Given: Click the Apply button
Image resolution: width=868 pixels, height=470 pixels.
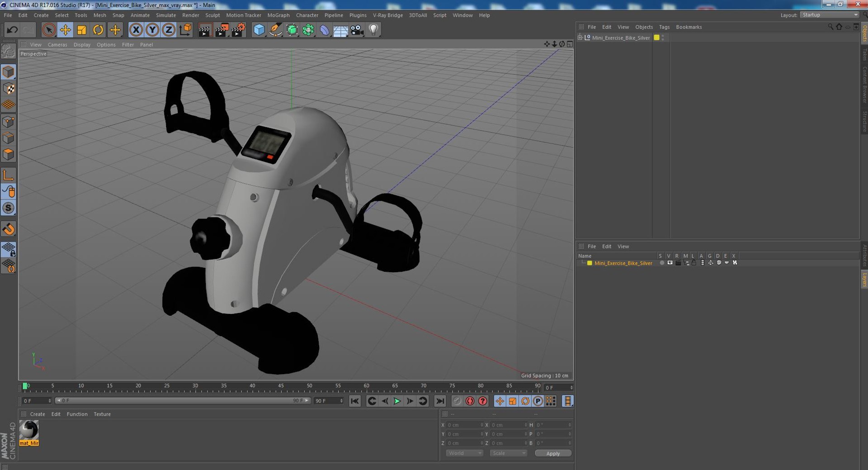Looking at the screenshot, I should click(553, 453).
